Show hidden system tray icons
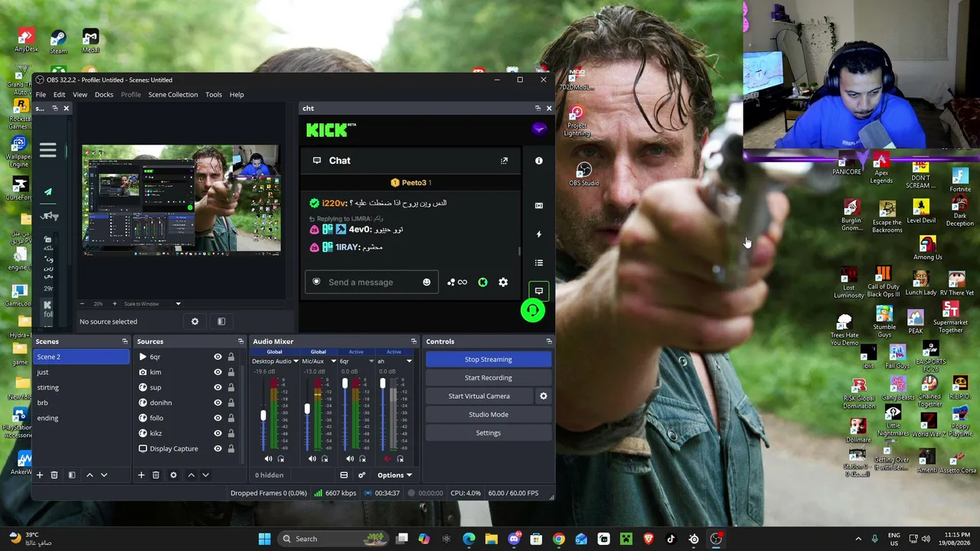Image resolution: width=980 pixels, height=551 pixels. coord(858,539)
